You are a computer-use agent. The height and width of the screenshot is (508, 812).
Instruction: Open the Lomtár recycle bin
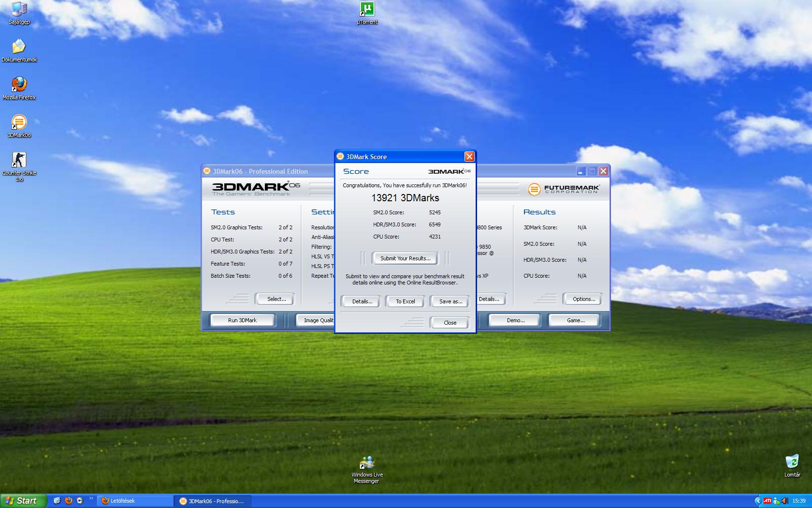pos(792,466)
